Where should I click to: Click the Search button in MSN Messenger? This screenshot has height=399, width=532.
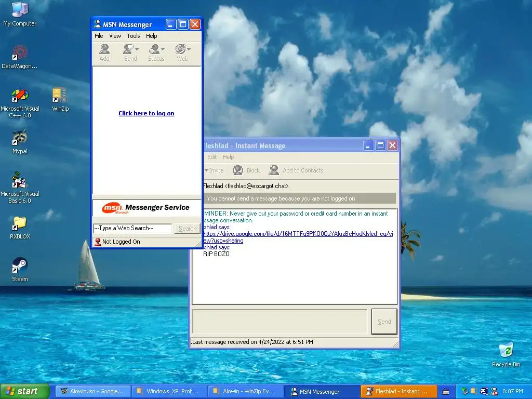[x=187, y=229]
